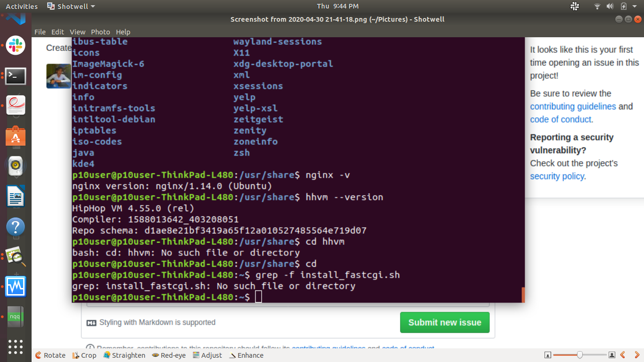Open the File menu
Image resolution: width=644 pixels, height=362 pixels.
point(40,32)
